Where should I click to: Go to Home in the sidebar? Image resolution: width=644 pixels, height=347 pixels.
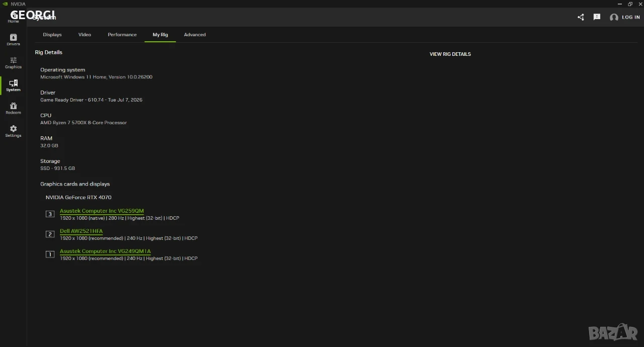pyautogui.click(x=13, y=18)
